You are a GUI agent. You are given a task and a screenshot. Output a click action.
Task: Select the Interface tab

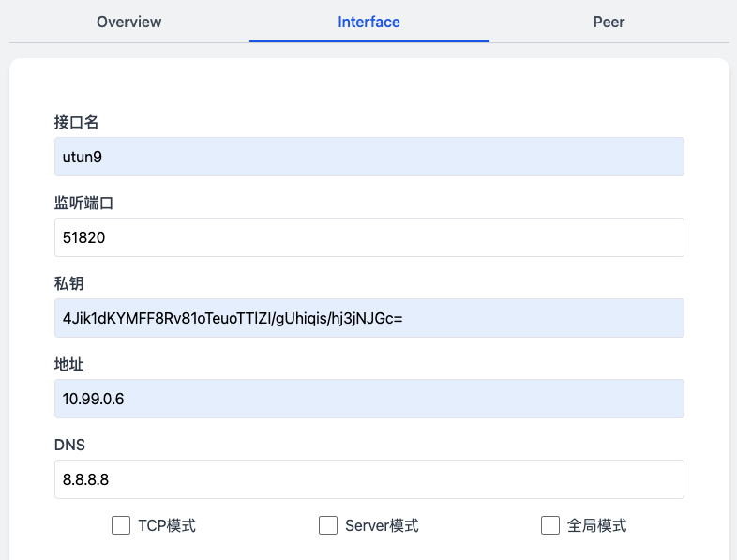(368, 22)
